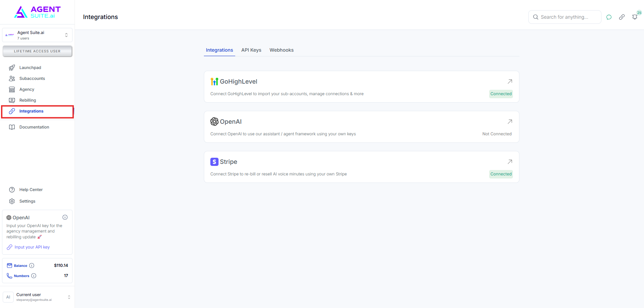Click the OpenAI own keys description
Viewport: 644px width, 308px height.
point(283,134)
